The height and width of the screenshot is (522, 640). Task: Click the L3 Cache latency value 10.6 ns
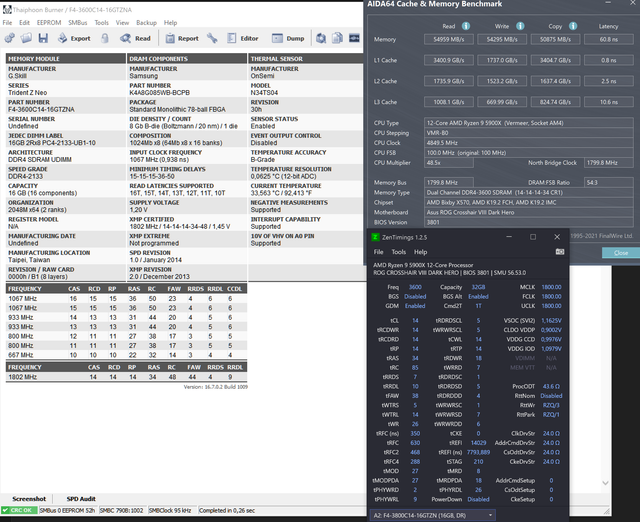pos(609,102)
